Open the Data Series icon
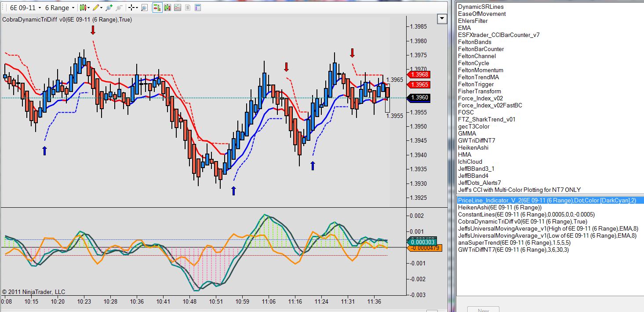Screen dimensions: 644x312 [x=167, y=7]
